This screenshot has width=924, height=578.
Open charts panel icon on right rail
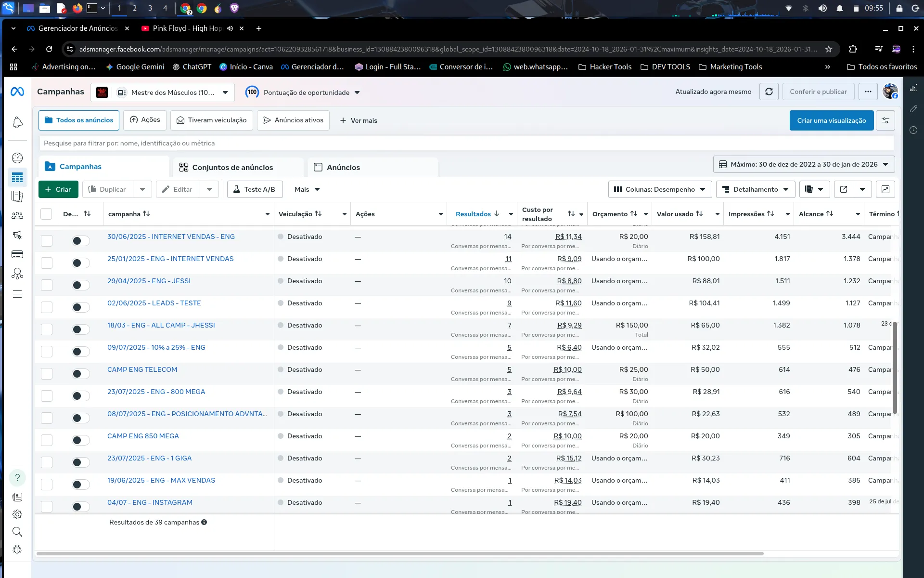913,88
